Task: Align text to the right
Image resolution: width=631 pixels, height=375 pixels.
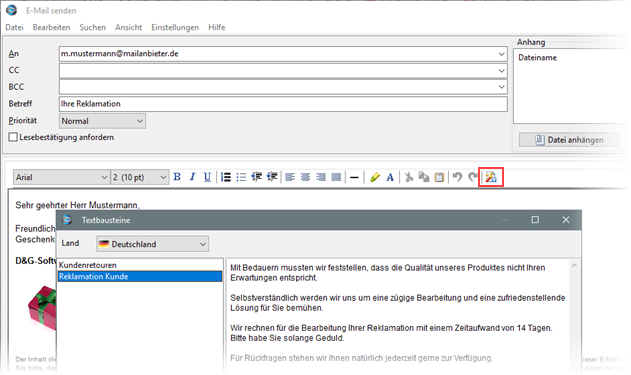Action: (321, 177)
